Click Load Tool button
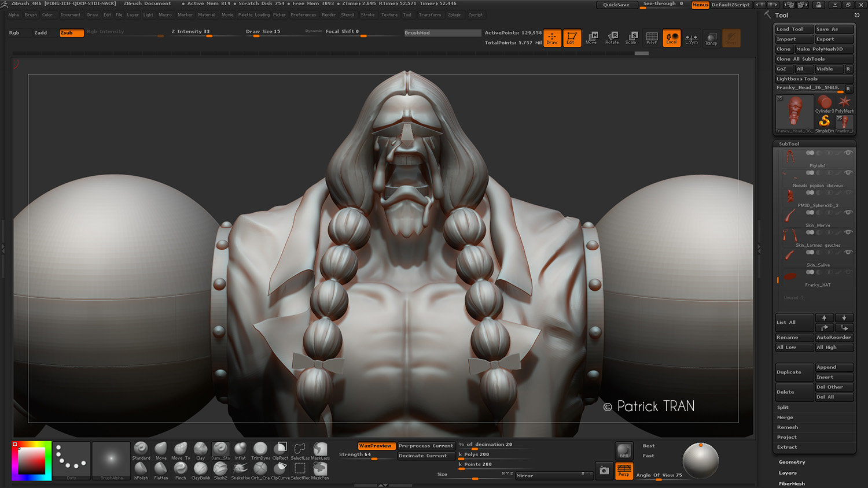This screenshot has height=488, width=868. [794, 29]
